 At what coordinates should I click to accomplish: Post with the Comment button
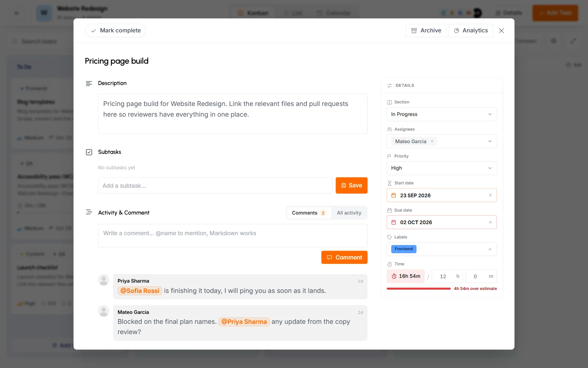[x=344, y=258]
